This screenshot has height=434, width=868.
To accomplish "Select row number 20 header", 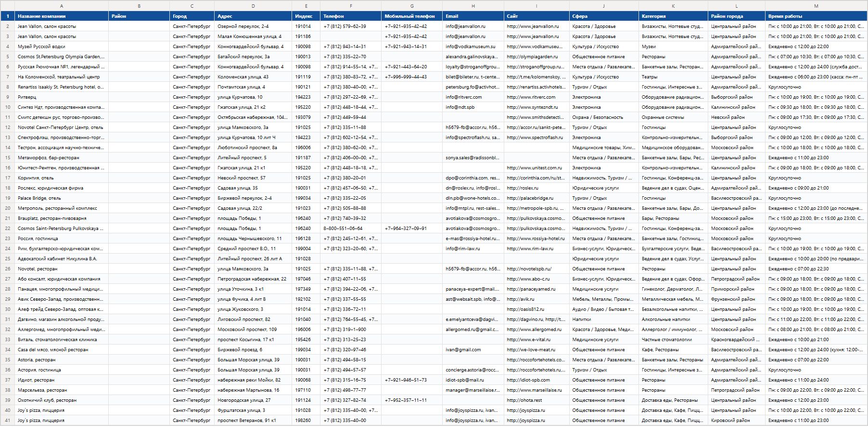I will 8,208.
